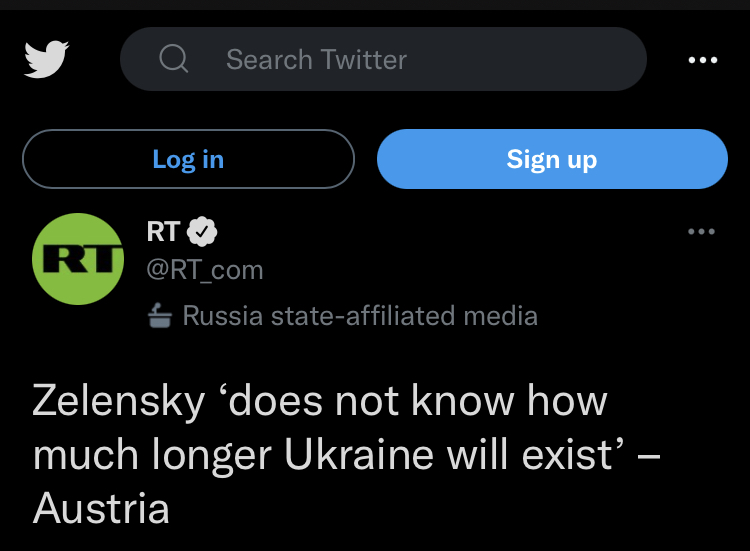Screen dimensions: 750x551
Task: Click the Twitter bird logo
Action: tap(46, 59)
